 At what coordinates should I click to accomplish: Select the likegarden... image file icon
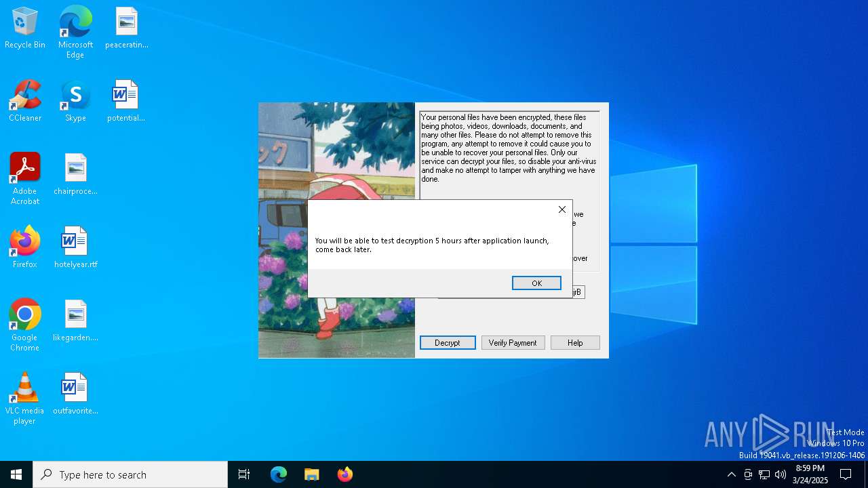[75, 321]
